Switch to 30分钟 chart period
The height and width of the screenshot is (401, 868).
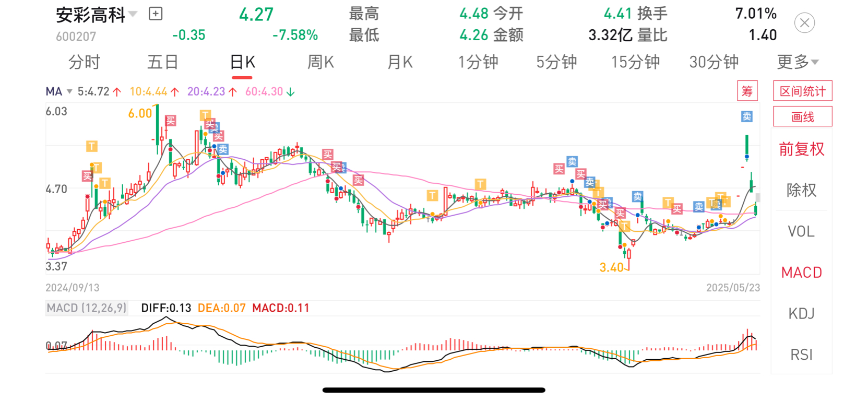pos(714,62)
